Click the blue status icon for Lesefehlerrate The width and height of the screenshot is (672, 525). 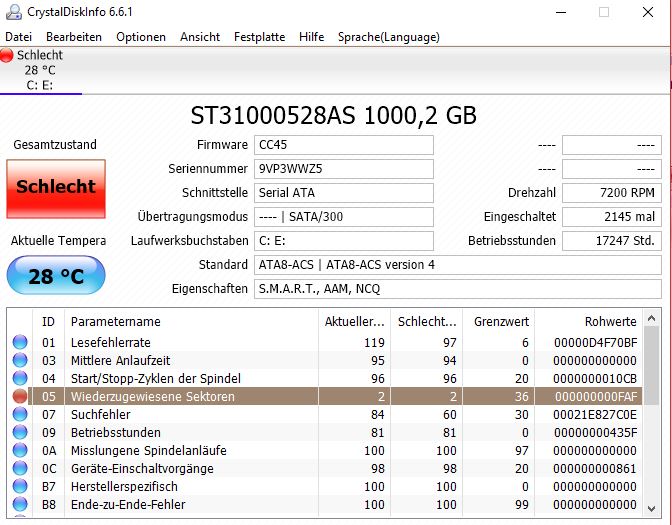(x=20, y=342)
